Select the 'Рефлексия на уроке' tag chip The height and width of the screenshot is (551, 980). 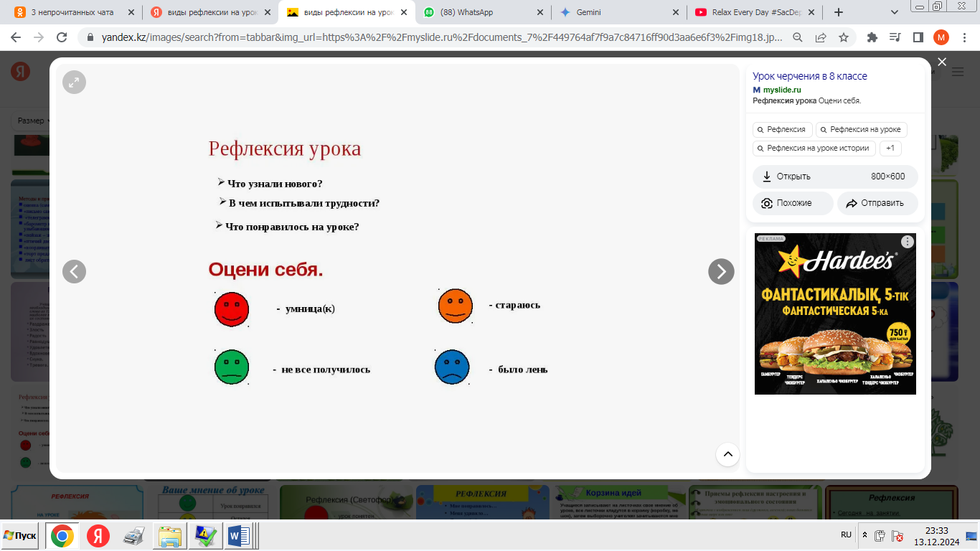[x=861, y=129]
